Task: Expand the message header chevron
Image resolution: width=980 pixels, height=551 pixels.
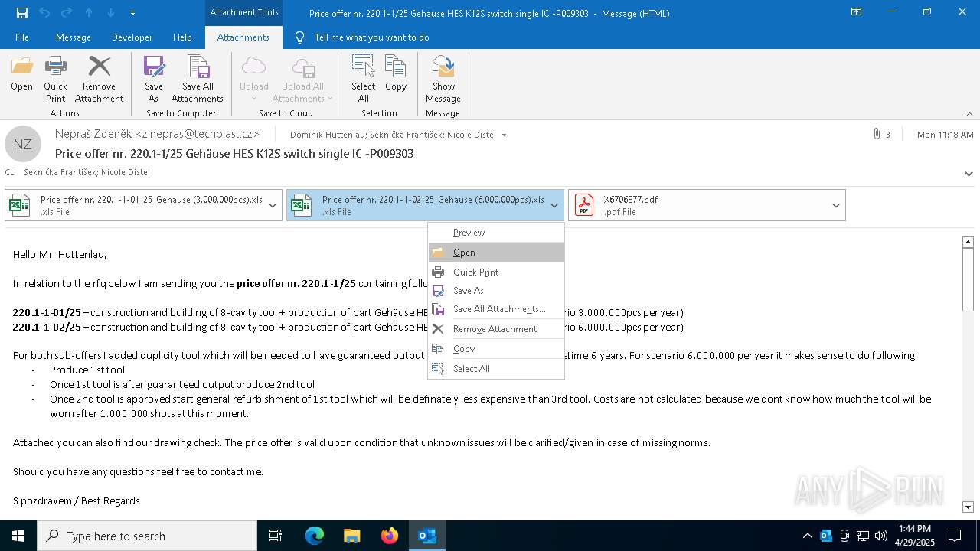Action: [x=969, y=174]
